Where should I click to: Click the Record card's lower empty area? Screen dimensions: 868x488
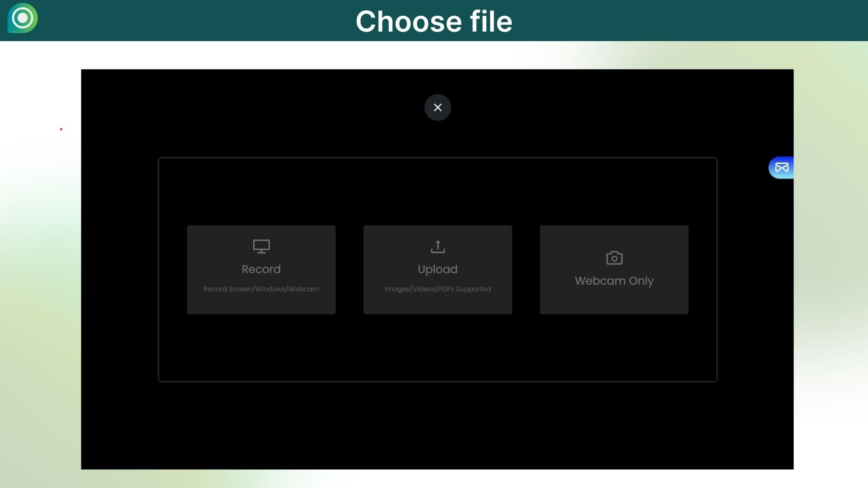(x=261, y=305)
